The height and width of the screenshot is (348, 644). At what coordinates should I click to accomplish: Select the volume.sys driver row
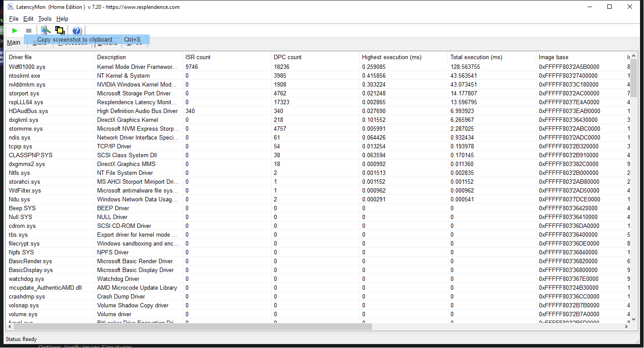[318, 314]
